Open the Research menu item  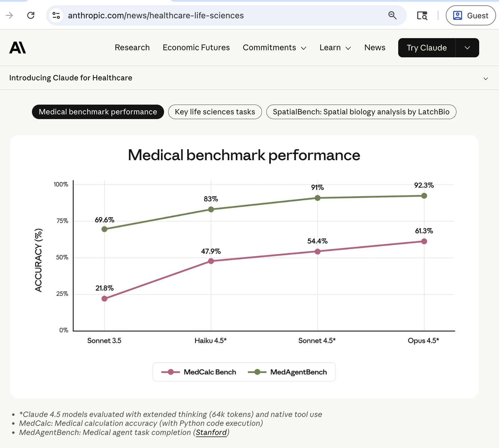pyautogui.click(x=132, y=48)
